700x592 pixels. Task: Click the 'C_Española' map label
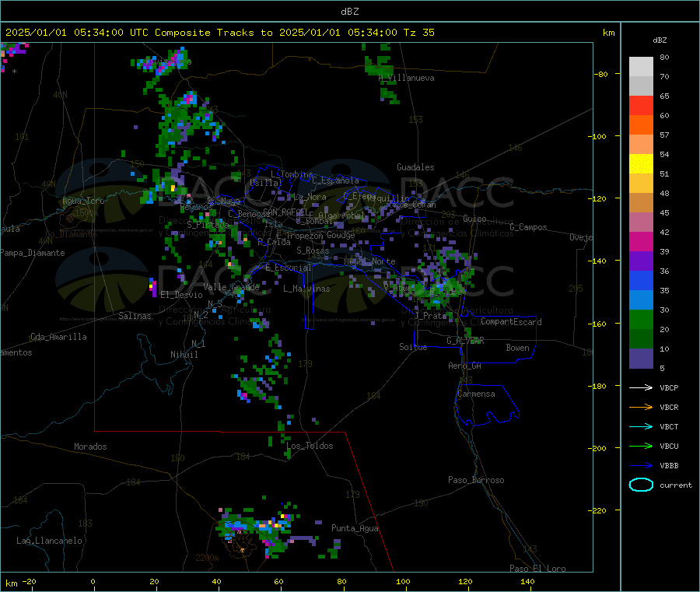[335, 180]
